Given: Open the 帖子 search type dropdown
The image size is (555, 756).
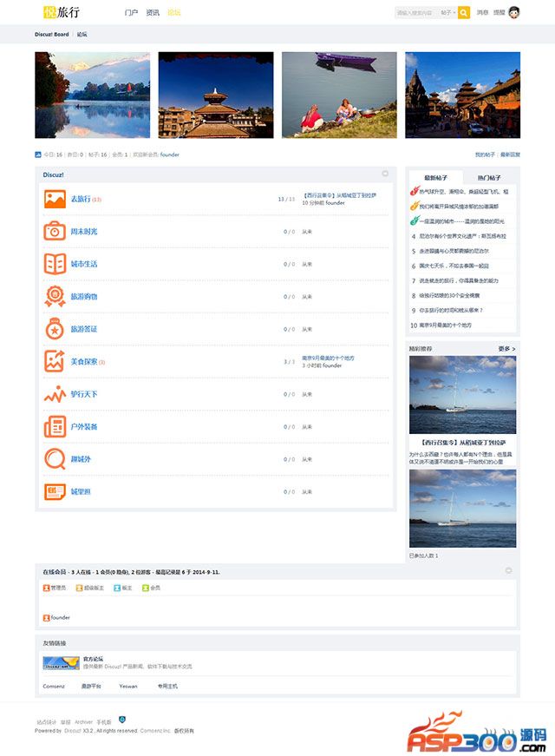Looking at the screenshot, I should click(448, 12).
